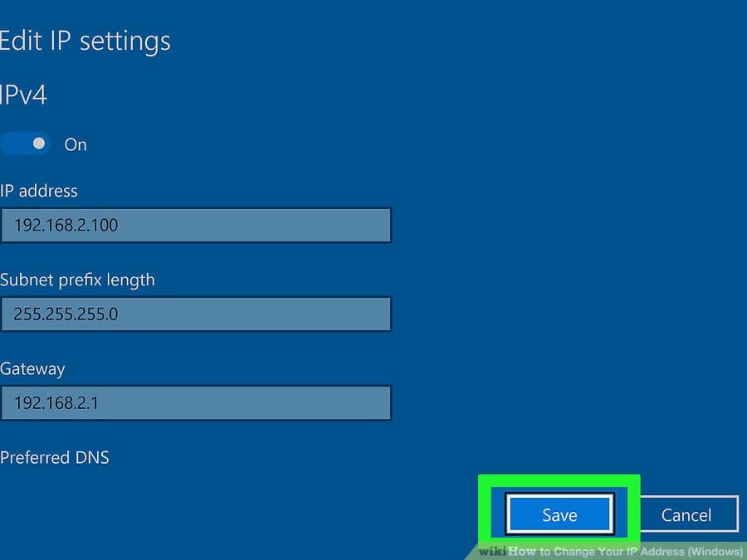Click the "Edit IP settings" dialog title
747x560 pixels.
coord(85,41)
